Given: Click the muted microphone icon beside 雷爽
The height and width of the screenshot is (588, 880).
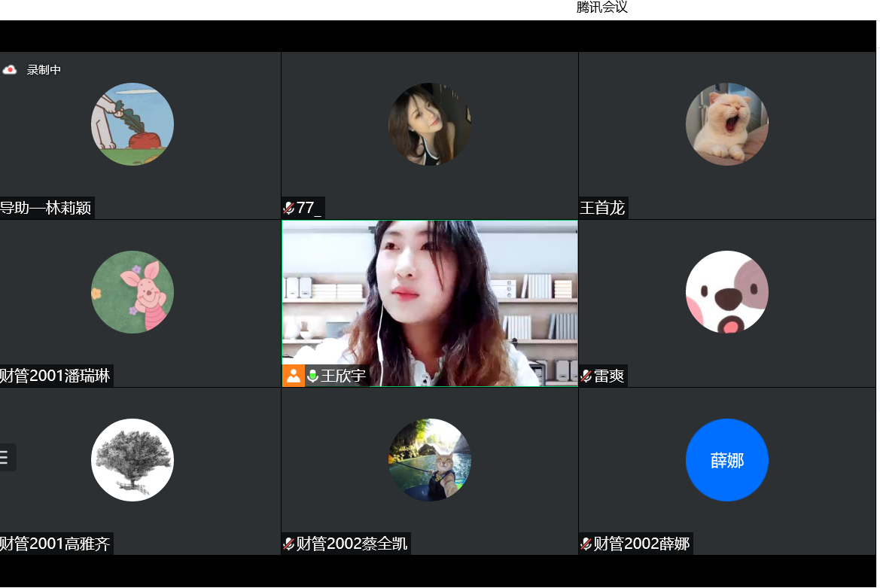Looking at the screenshot, I should click(586, 376).
